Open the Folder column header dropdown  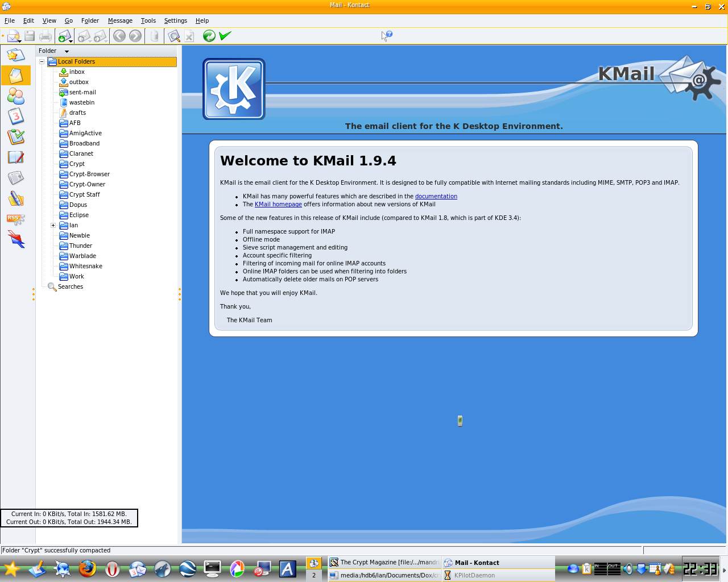tap(67, 51)
